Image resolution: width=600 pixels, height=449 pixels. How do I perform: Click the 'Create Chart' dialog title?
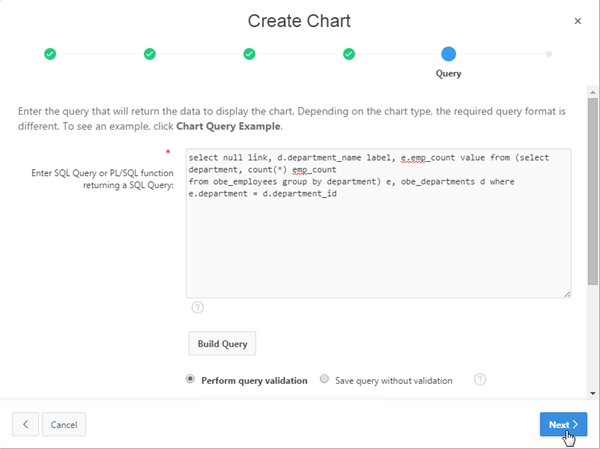coord(299,21)
